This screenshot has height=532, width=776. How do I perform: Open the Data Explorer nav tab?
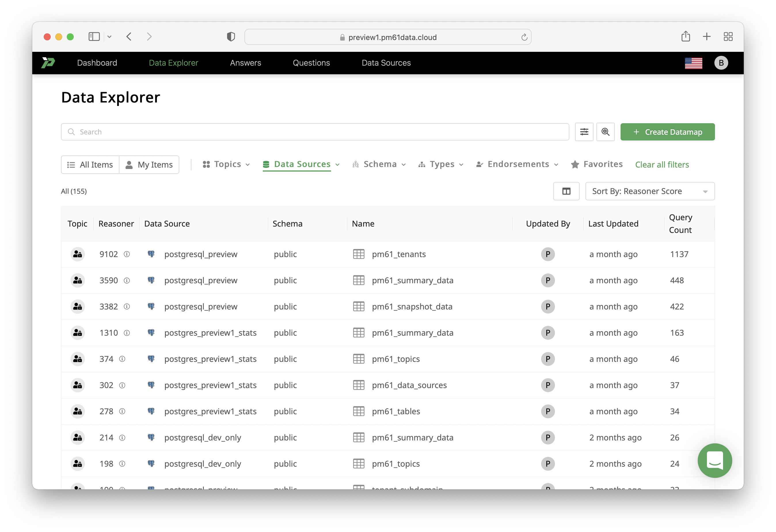(x=173, y=63)
